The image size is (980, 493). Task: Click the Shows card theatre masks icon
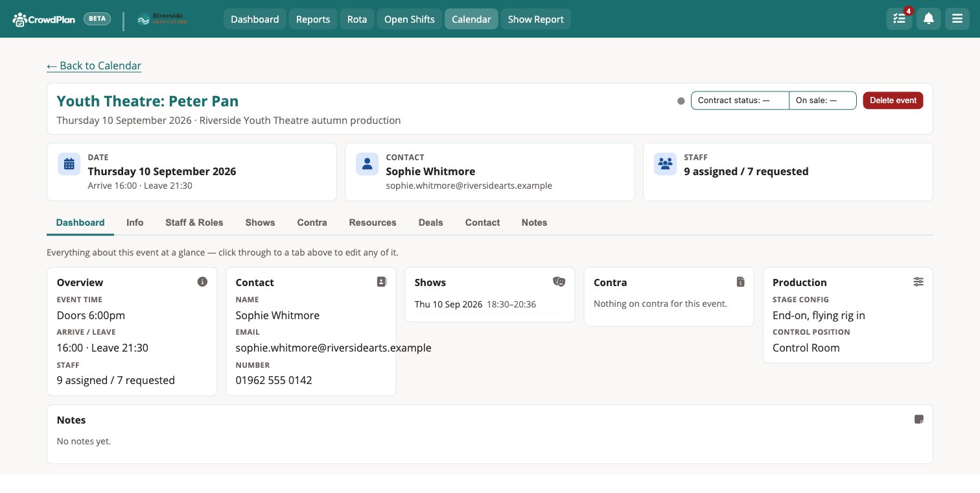559,282
